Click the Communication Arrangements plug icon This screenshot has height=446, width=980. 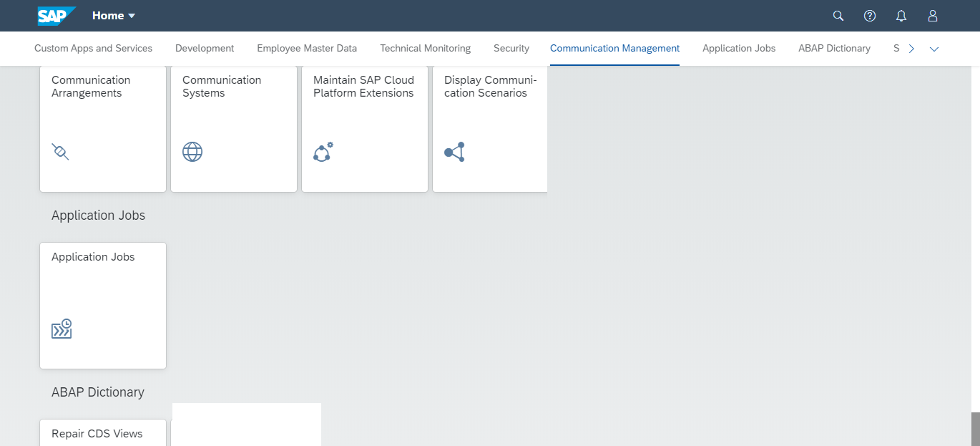click(x=61, y=152)
